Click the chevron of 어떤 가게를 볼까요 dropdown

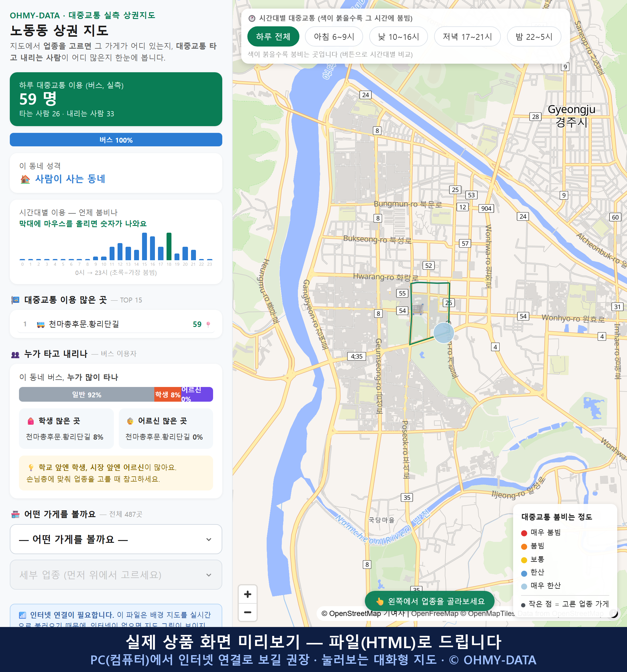[209, 539]
